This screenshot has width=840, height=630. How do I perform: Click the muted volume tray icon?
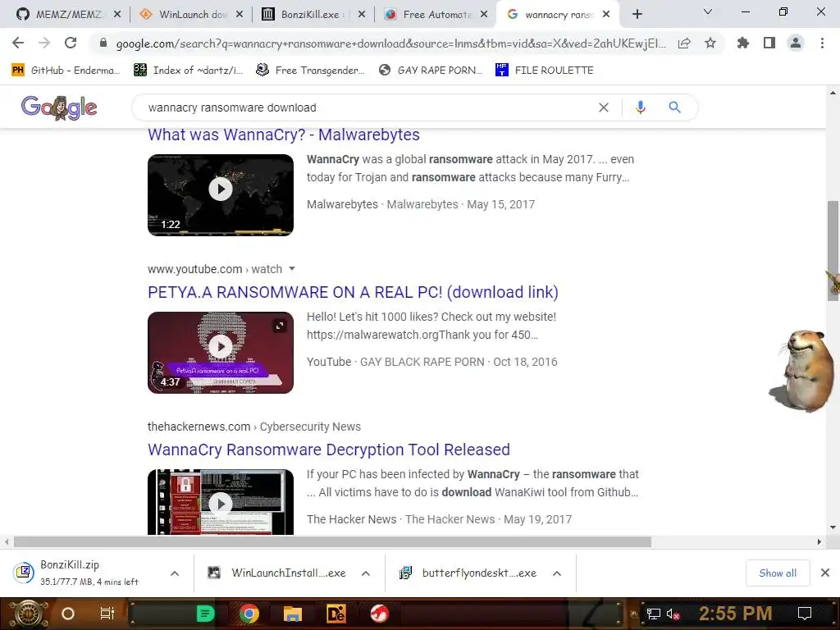pyautogui.click(x=673, y=614)
